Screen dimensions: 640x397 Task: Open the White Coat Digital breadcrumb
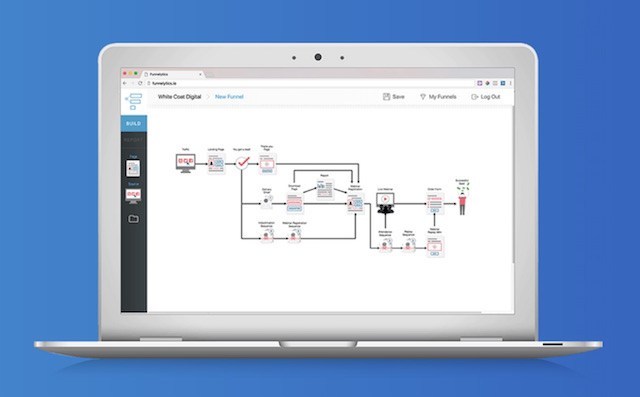[180, 97]
